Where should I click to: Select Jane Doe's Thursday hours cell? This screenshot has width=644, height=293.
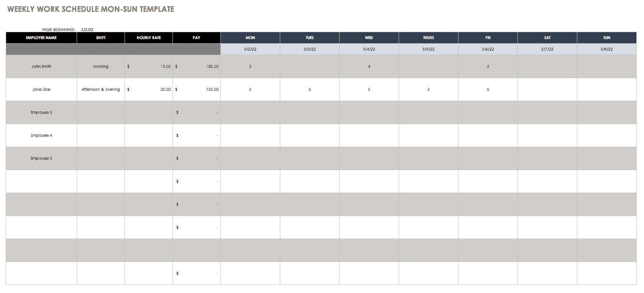429,90
